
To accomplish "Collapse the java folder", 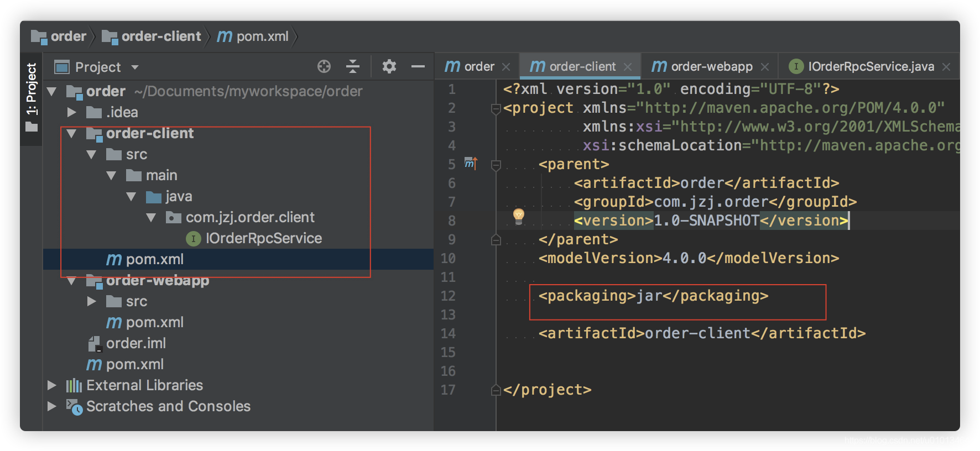I will (132, 197).
